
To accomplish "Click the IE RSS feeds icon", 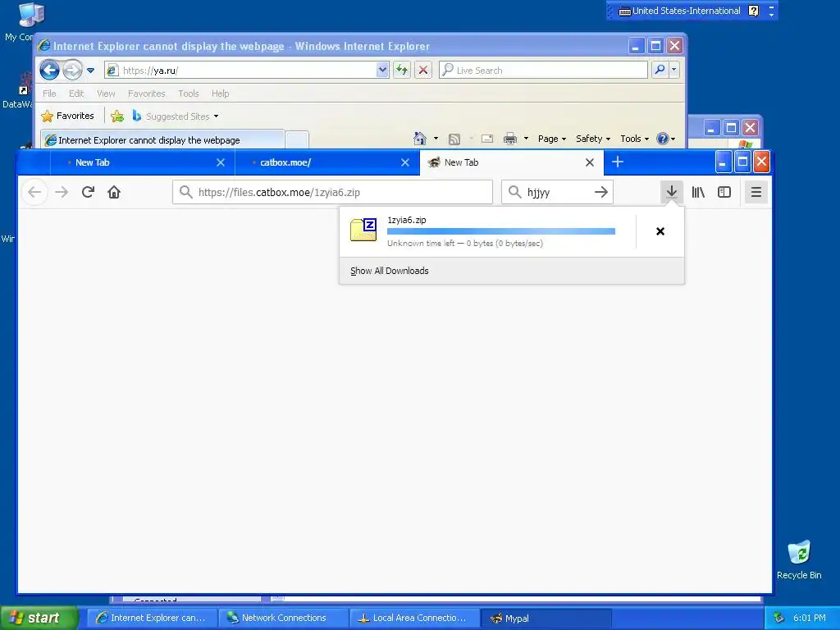I will click(x=454, y=139).
